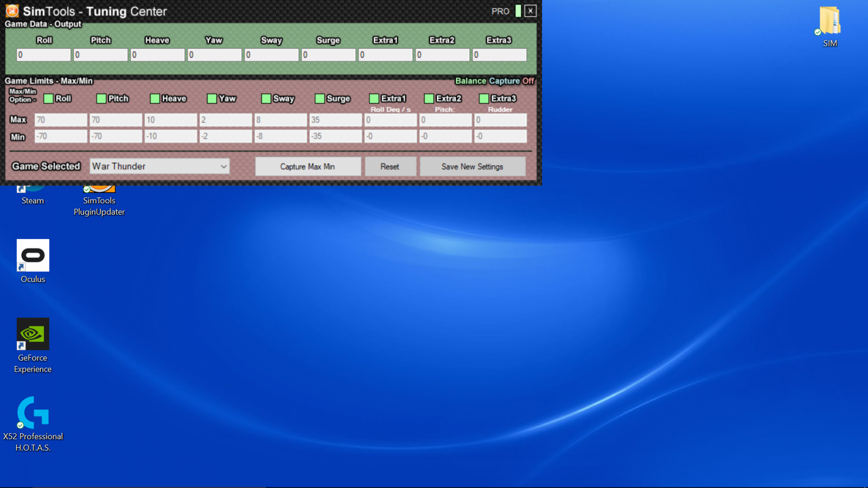
Task: Click the Heave output value field
Action: pyautogui.click(x=158, y=55)
